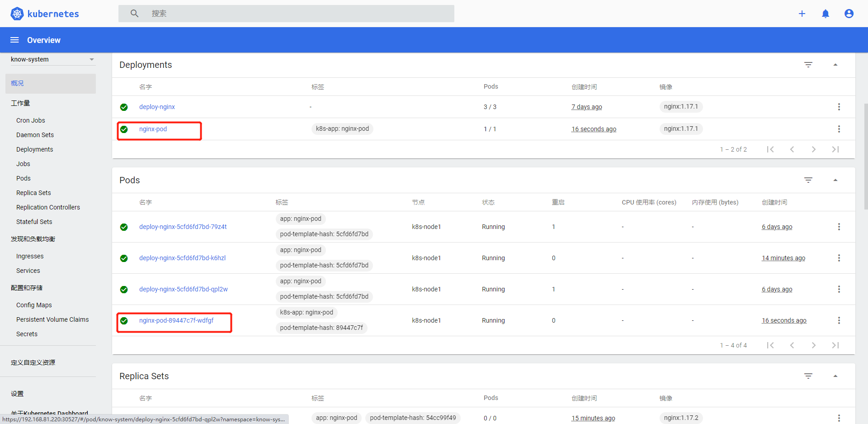Image resolution: width=868 pixels, height=424 pixels.
Task: Jump to last page of Deployments list
Action: coord(835,149)
